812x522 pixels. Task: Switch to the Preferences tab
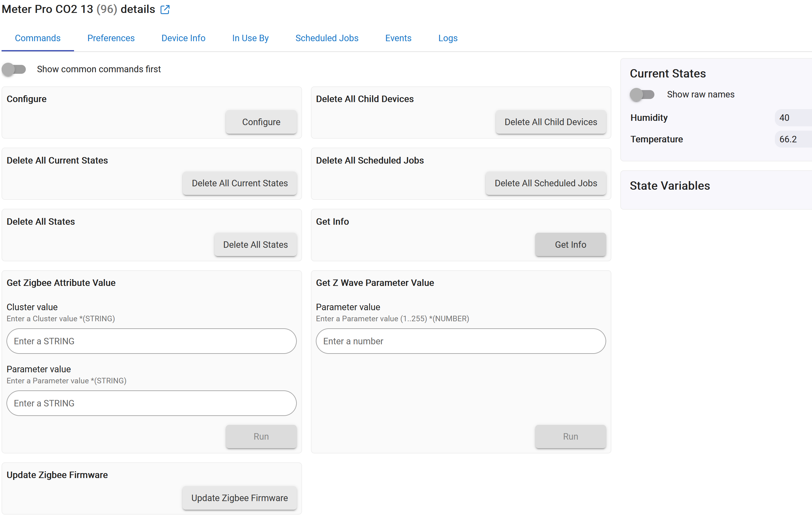111,38
